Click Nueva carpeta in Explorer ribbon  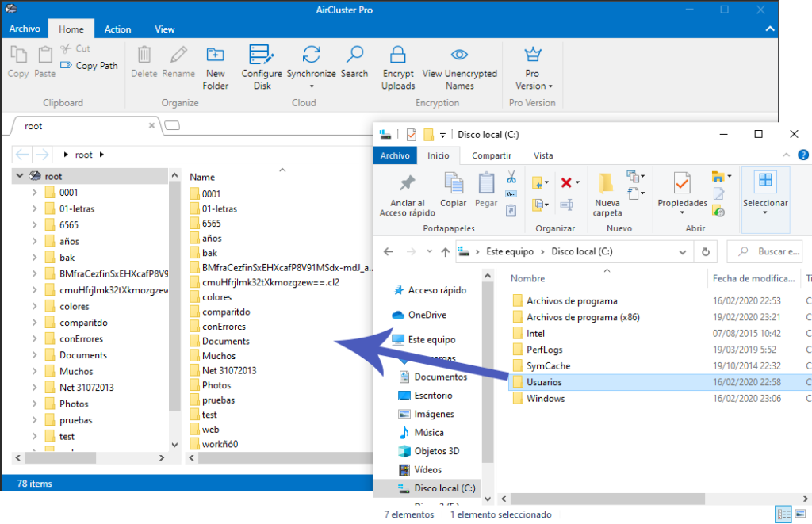[x=607, y=195]
